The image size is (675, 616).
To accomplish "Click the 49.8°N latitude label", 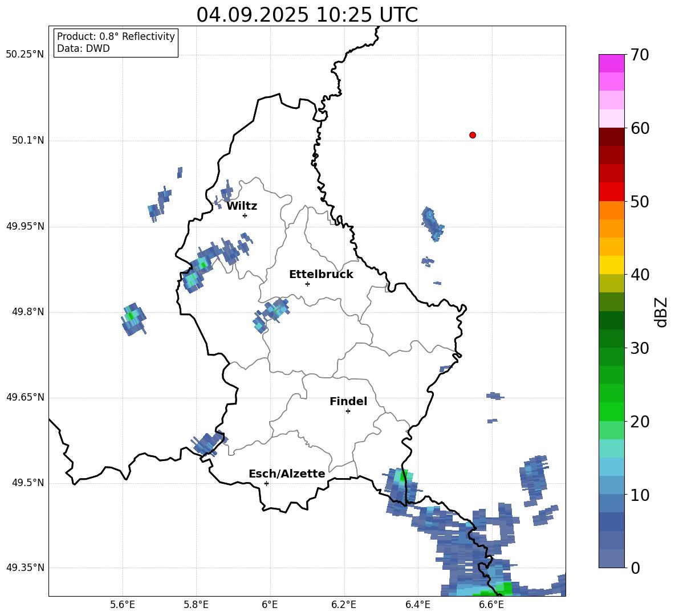I will coord(28,312).
